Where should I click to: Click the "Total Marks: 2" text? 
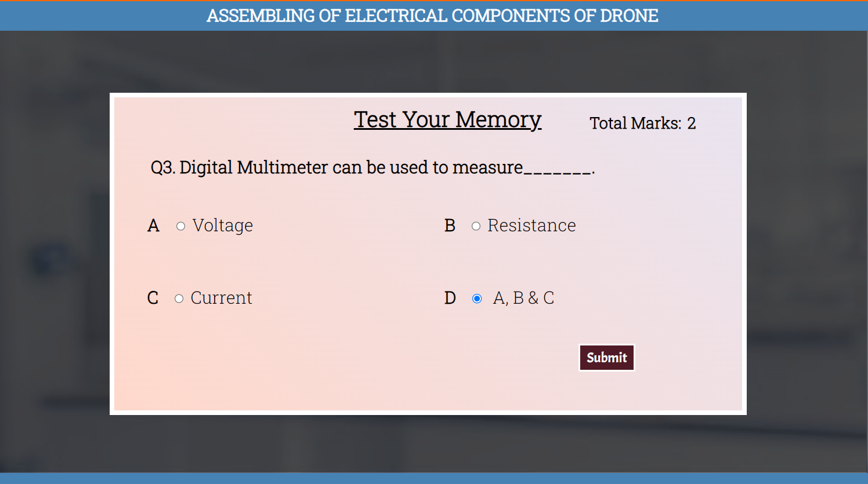pyautogui.click(x=642, y=123)
